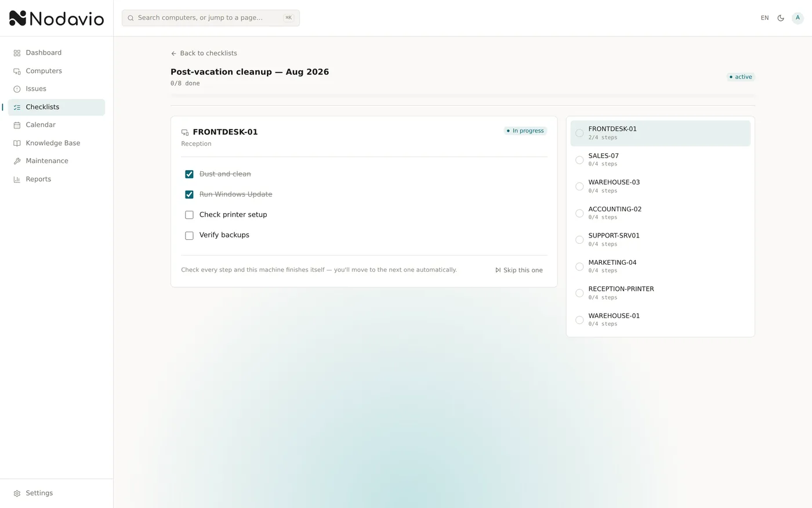Click the '2/4 steps' text under FRONTDESK-01
The width and height of the screenshot is (812, 508).
click(603, 138)
